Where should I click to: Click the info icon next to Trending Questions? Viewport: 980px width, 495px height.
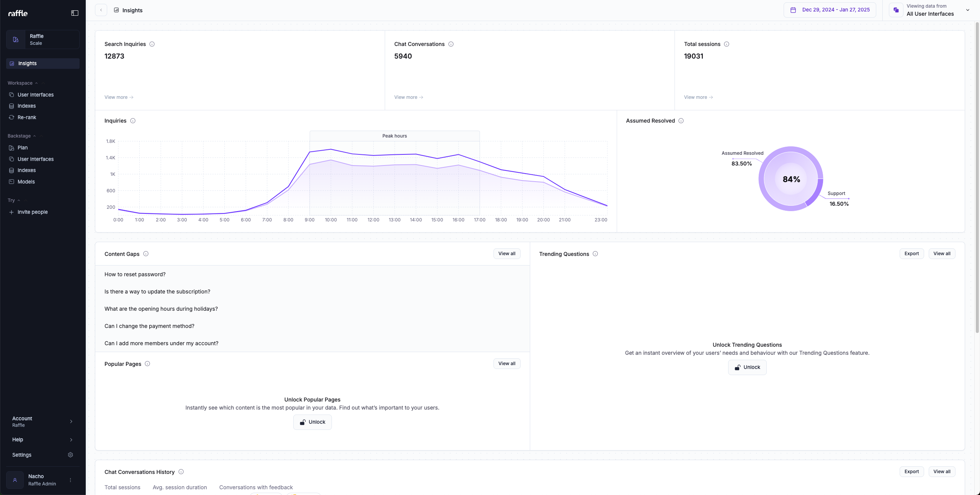(595, 254)
